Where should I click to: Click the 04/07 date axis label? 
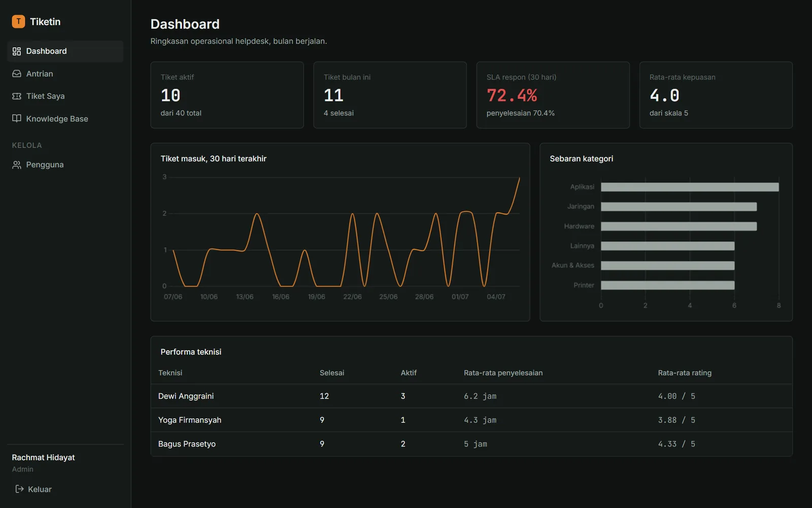click(496, 297)
